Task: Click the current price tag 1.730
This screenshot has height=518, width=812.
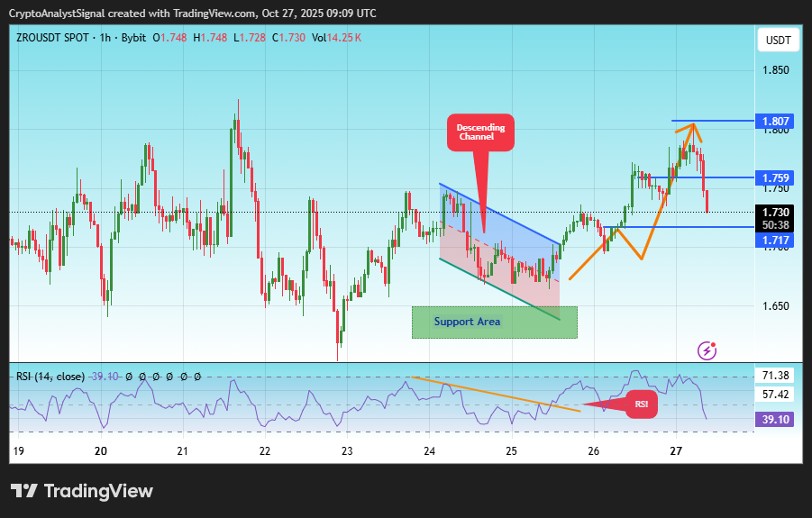Action: (774, 213)
